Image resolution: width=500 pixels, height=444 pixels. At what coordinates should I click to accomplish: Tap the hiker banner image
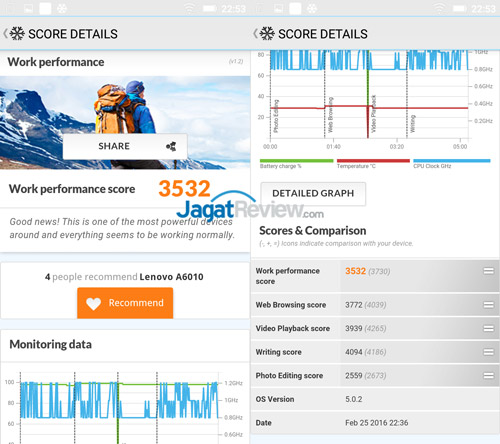[125, 123]
